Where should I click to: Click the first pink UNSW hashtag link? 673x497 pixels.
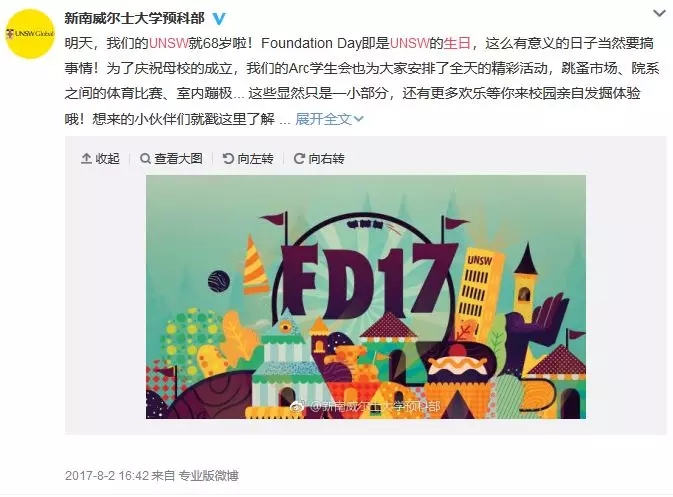click(169, 43)
